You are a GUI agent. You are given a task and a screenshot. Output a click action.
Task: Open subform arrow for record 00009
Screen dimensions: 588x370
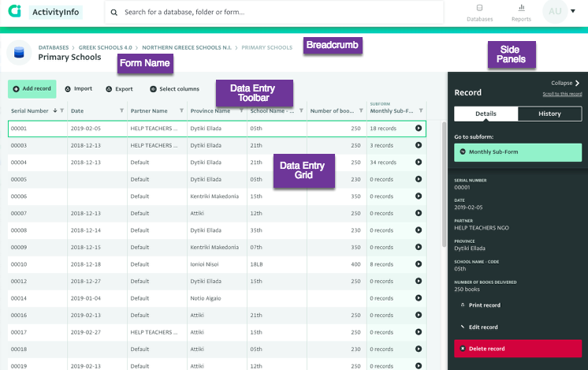(x=419, y=247)
